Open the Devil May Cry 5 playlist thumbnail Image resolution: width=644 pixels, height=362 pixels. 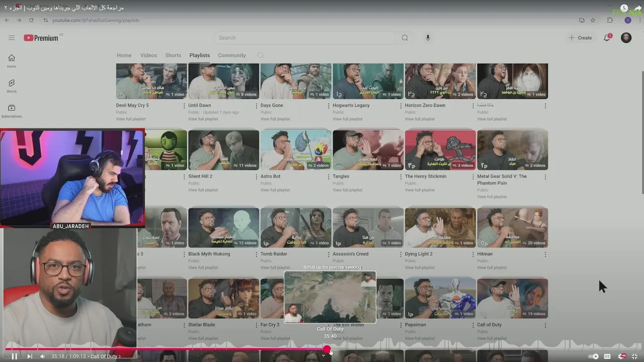(x=151, y=81)
